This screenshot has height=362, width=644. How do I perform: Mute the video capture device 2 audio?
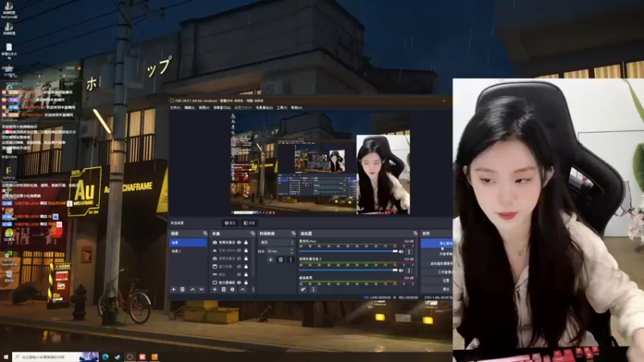pos(401,270)
